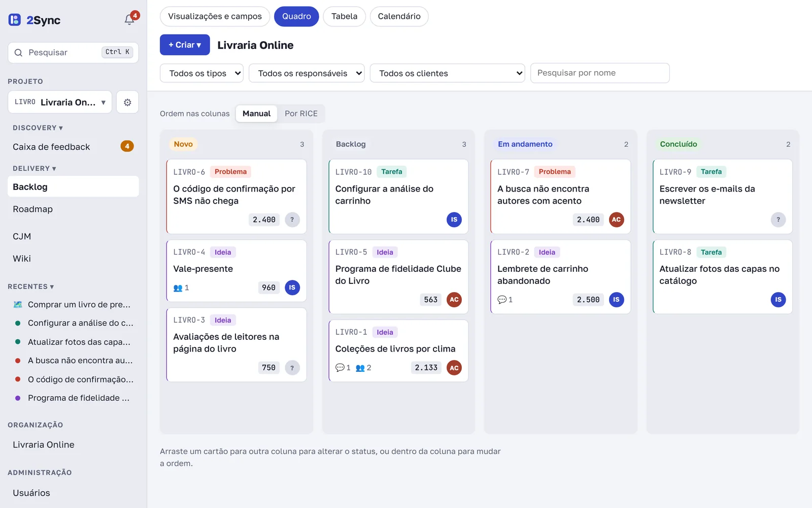Viewport: 812px width, 508px height.
Task: Click the IS avatar on Vale-presente card
Action: (x=292, y=288)
